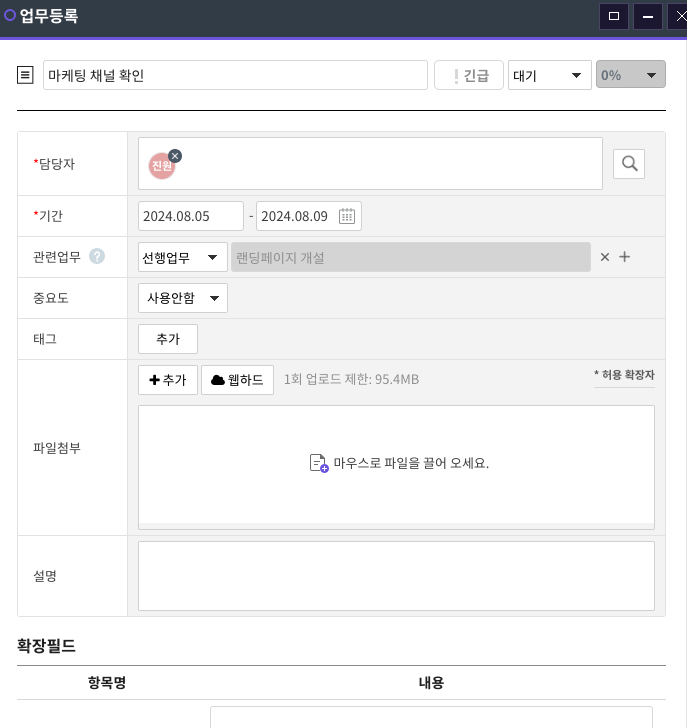The image size is (687, 728).
Task: Add another related task with plus icon
Action: tap(625, 257)
